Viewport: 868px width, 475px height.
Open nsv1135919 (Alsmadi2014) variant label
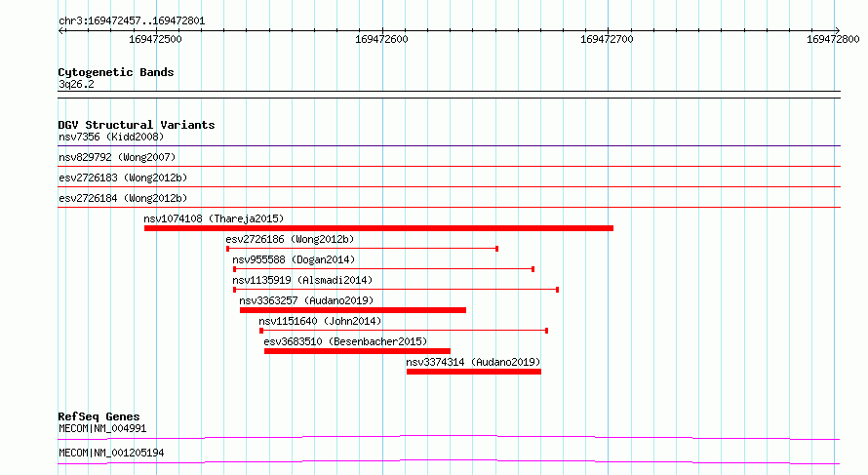pyautogui.click(x=302, y=280)
